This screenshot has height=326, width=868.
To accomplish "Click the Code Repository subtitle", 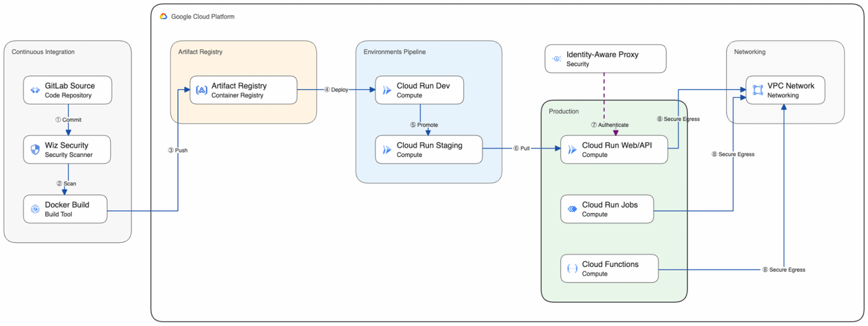I will (x=68, y=96).
